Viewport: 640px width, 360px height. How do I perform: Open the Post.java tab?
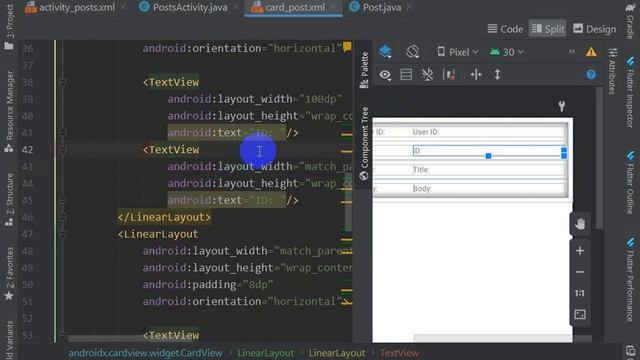(376, 7)
